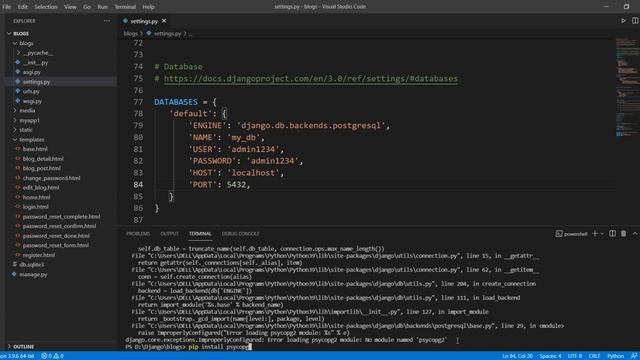This screenshot has height=360, width=640.
Task: Open the File menu
Action: (7, 7)
